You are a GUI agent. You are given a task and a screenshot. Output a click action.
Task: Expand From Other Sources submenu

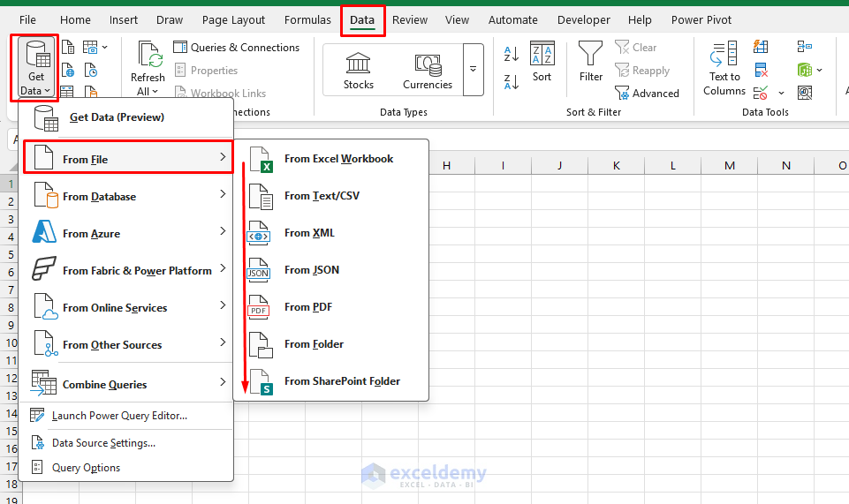click(126, 344)
